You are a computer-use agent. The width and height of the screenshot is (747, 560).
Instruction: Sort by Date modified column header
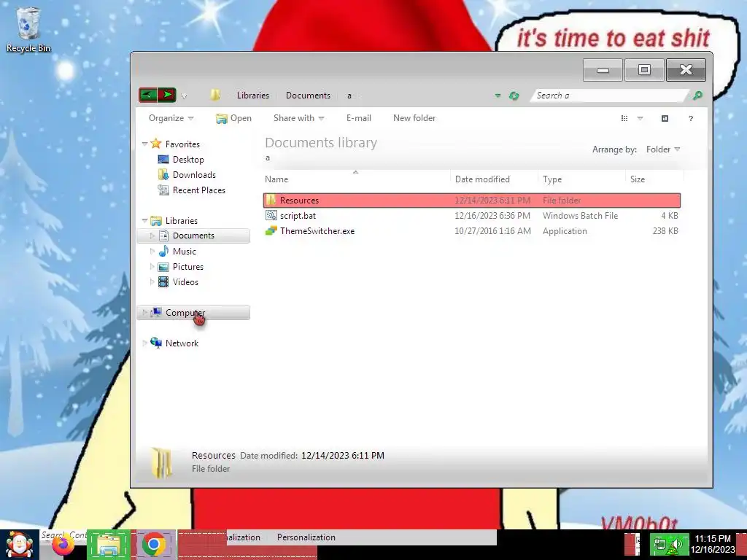pos(494,179)
